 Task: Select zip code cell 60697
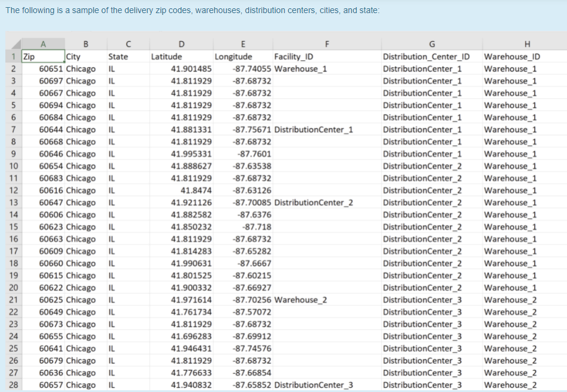point(43,81)
